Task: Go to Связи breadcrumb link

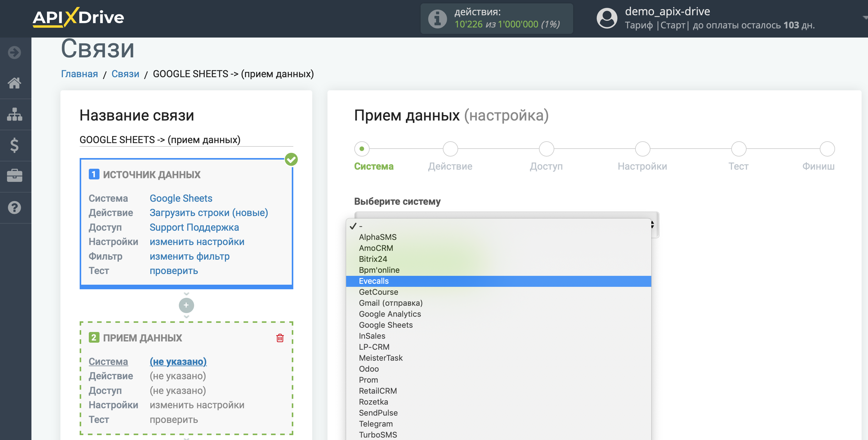Action: click(x=125, y=74)
